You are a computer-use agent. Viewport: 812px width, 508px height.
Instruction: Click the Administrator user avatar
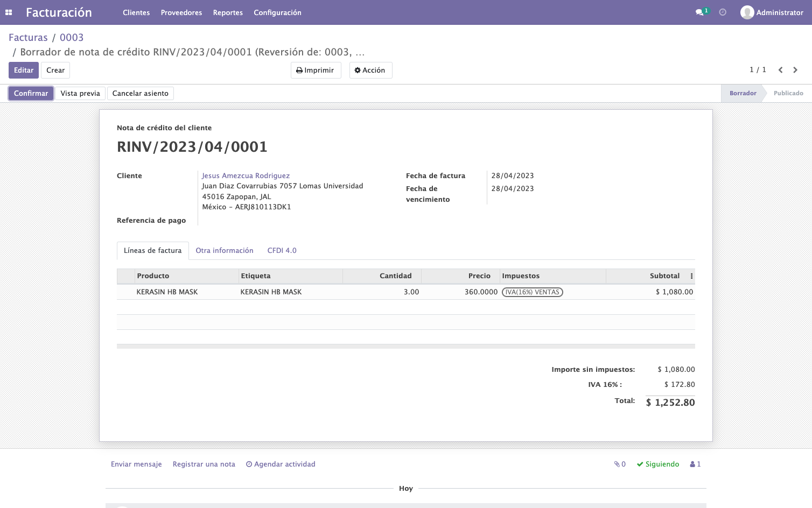pyautogui.click(x=747, y=12)
